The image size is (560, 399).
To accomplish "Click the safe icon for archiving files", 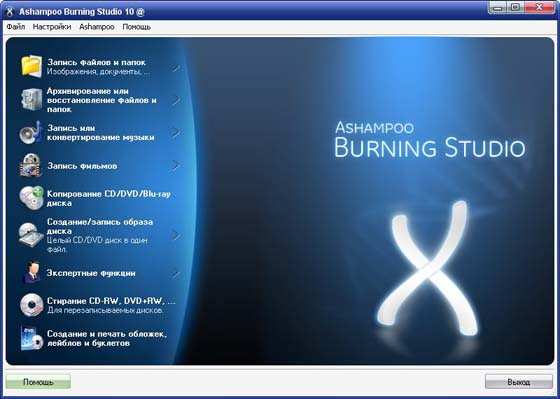I will (x=31, y=100).
